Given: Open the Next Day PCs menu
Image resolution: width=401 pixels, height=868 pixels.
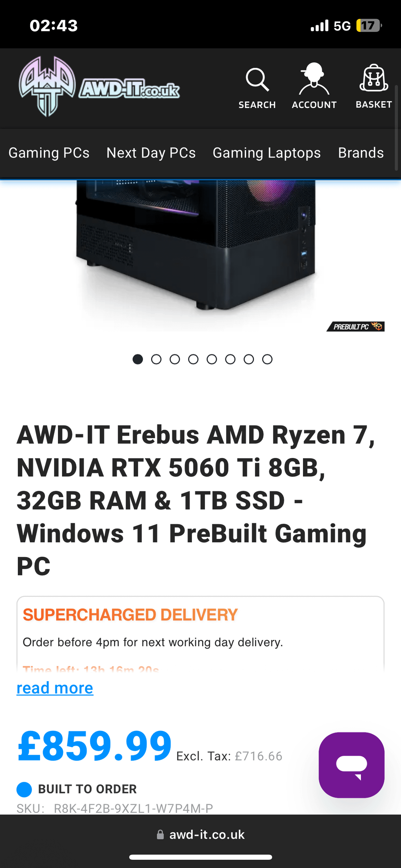Looking at the screenshot, I should (x=151, y=153).
